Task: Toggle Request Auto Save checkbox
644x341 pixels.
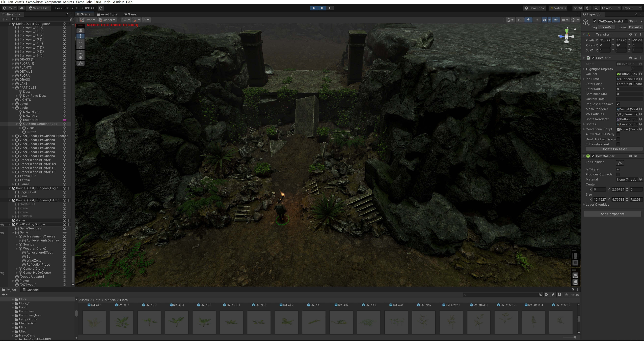Action: coord(618,104)
